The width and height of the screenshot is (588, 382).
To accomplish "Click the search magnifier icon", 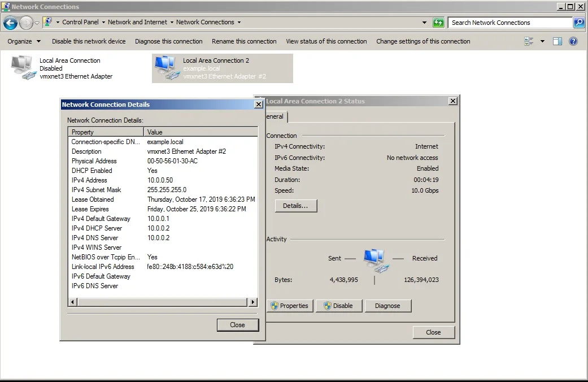I will point(579,23).
